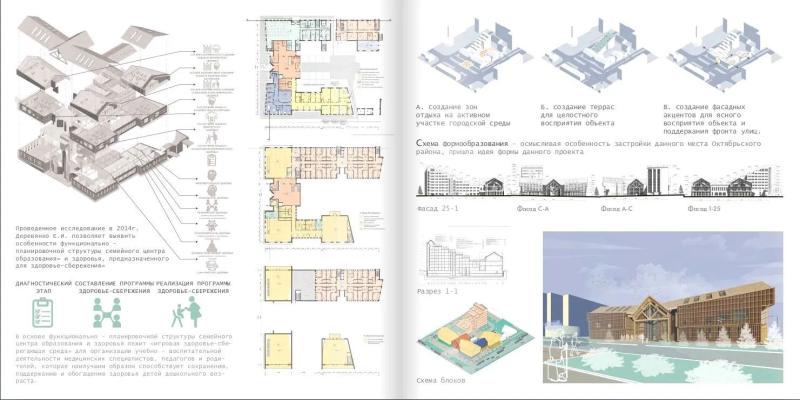Click the teal clipboard checklist icon

tap(43, 312)
